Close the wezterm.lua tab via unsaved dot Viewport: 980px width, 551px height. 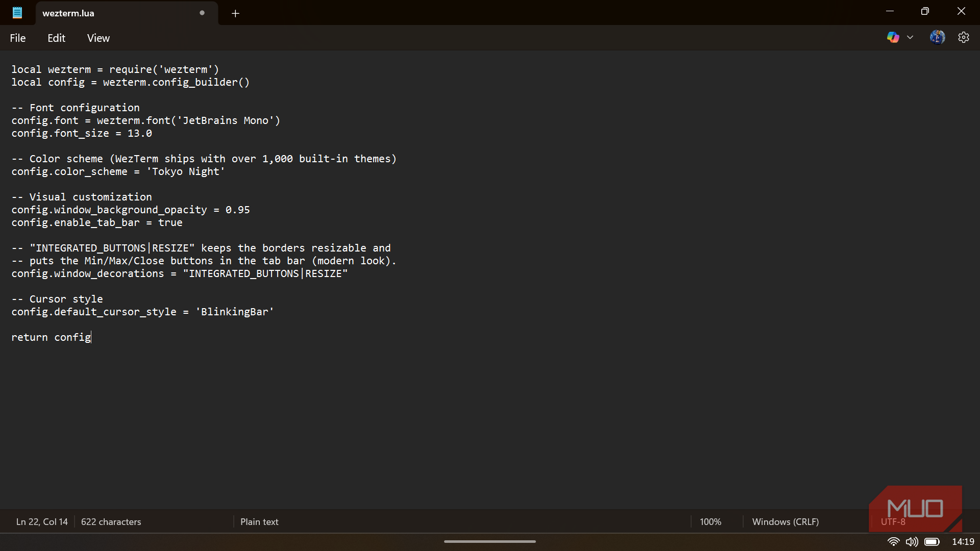pyautogui.click(x=202, y=13)
